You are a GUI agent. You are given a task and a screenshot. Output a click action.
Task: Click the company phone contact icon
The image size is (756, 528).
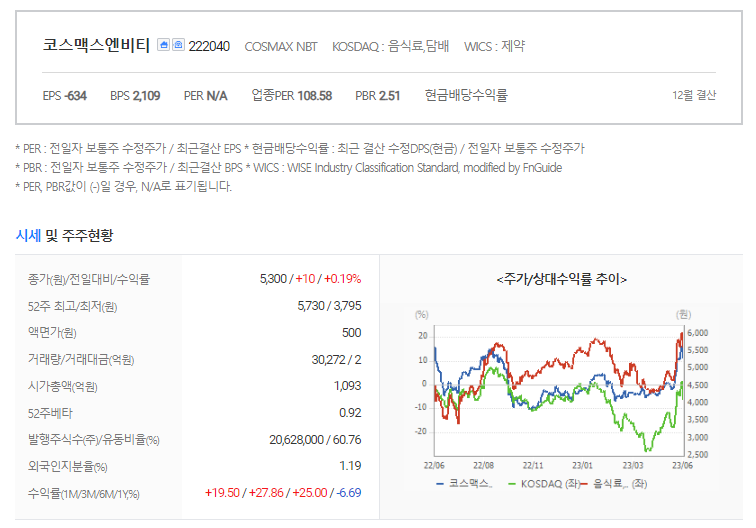tap(178, 45)
